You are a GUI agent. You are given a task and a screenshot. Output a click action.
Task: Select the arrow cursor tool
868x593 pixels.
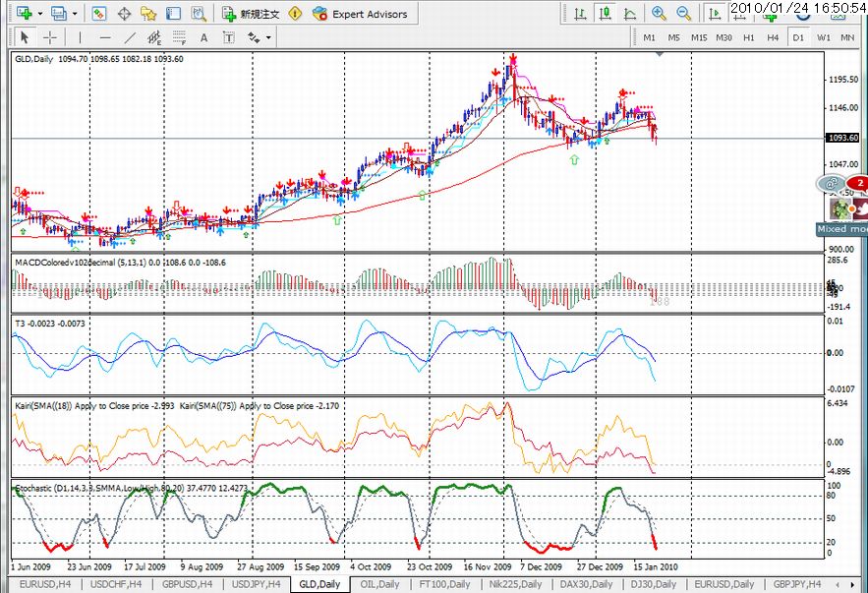pyautogui.click(x=25, y=37)
